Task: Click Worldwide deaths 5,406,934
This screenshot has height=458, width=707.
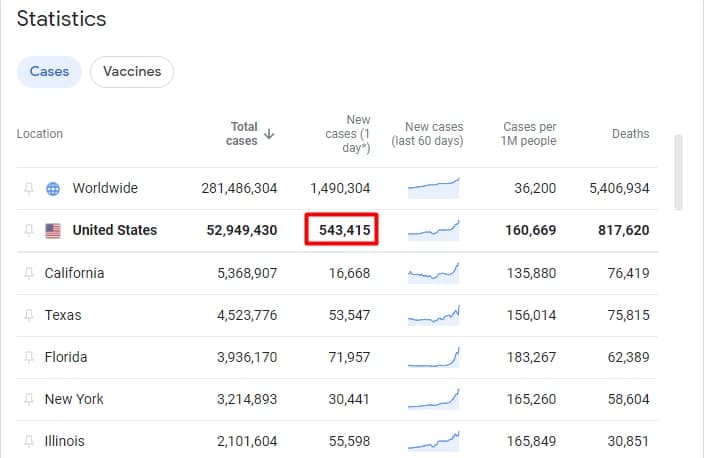Action: [619, 188]
